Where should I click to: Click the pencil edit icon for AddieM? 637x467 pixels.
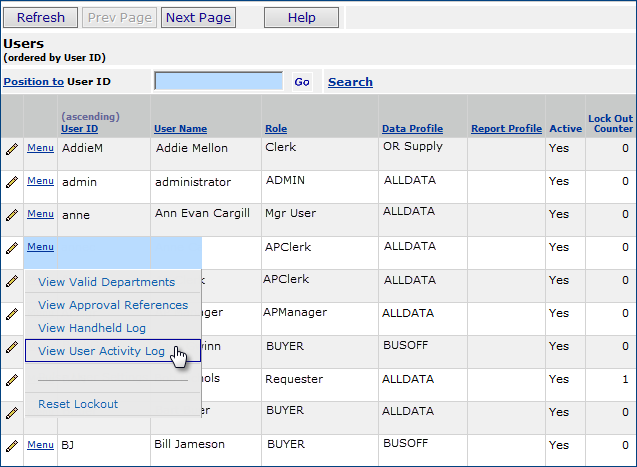click(12, 149)
